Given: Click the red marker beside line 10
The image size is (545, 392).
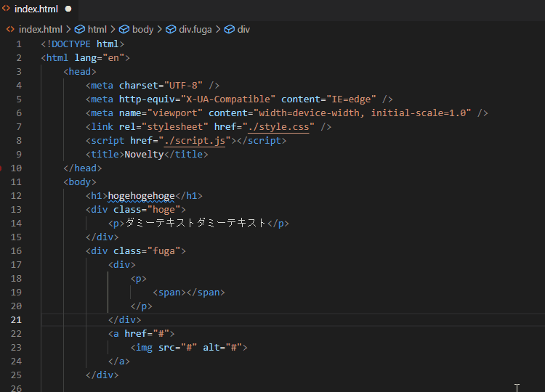Looking at the screenshot, I should point(1,168).
